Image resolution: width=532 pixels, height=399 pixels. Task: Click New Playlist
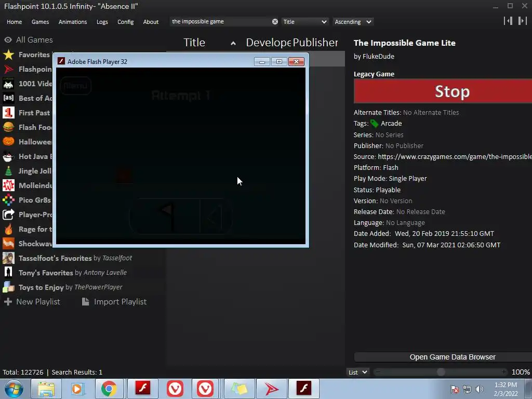tap(32, 302)
